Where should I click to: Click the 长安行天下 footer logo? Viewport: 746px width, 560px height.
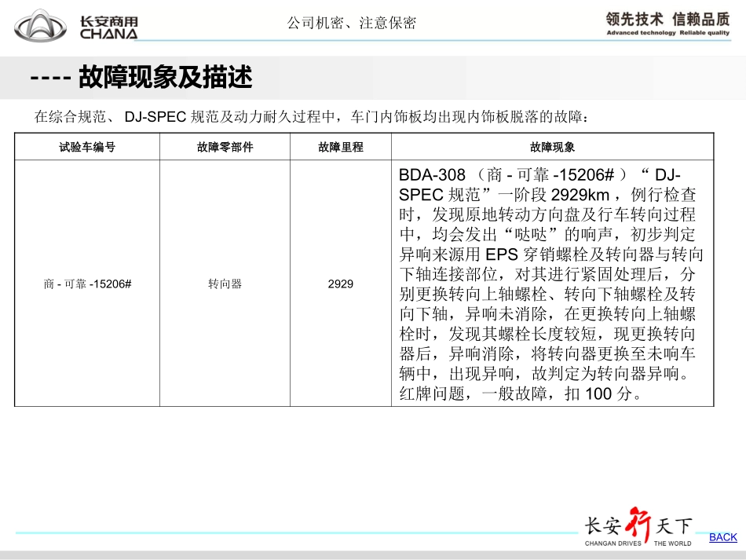pyautogui.click(x=638, y=528)
